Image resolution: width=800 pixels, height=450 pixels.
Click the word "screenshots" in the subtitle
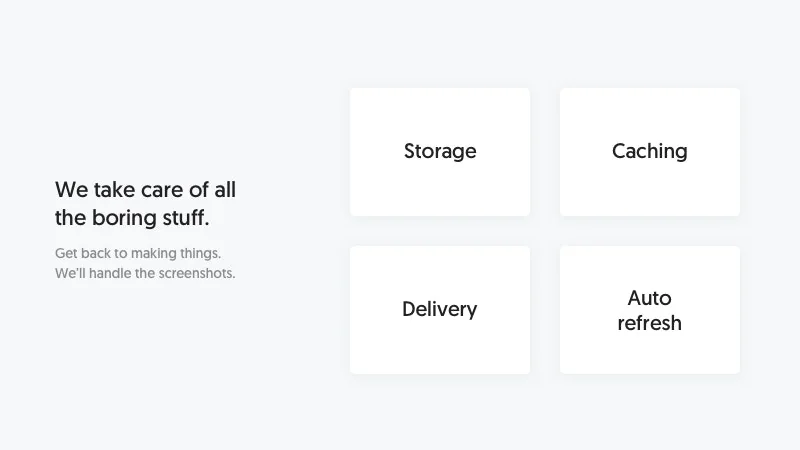pos(197,274)
